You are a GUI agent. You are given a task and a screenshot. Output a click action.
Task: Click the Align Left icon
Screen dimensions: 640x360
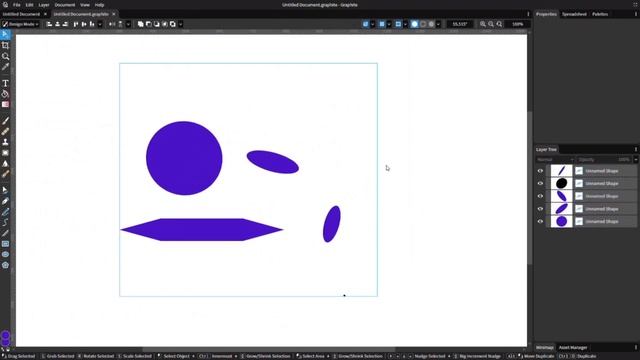click(49, 24)
